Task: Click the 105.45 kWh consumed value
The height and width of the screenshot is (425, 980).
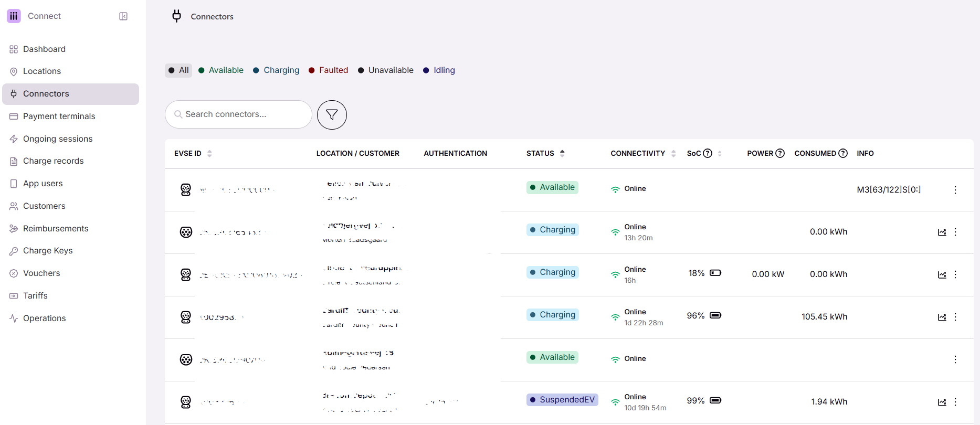Action: coord(824,317)
